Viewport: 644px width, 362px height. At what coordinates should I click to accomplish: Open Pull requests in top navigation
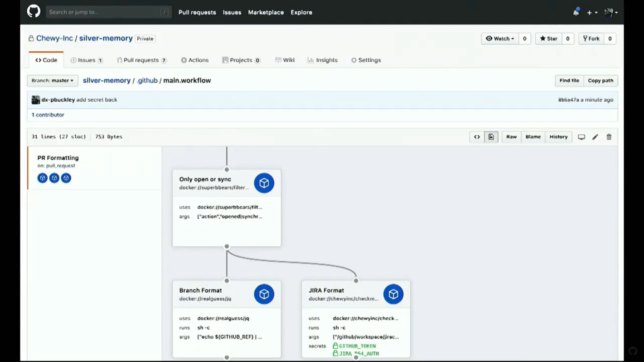pyautogui.click(x=197, y=12)
